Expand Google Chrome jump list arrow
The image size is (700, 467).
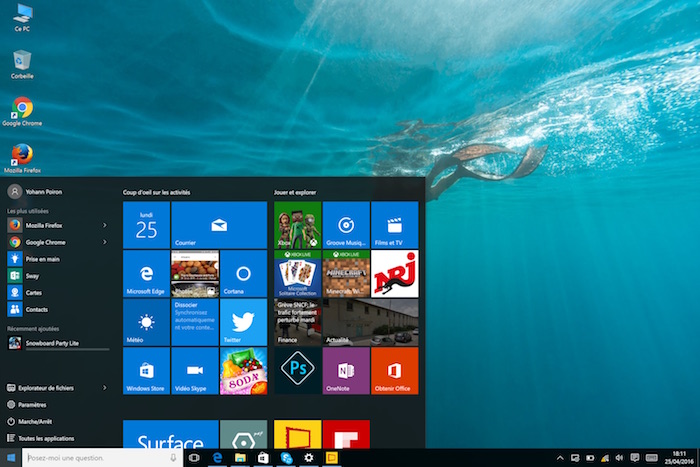pyautogui.click(x=105, y=242)
